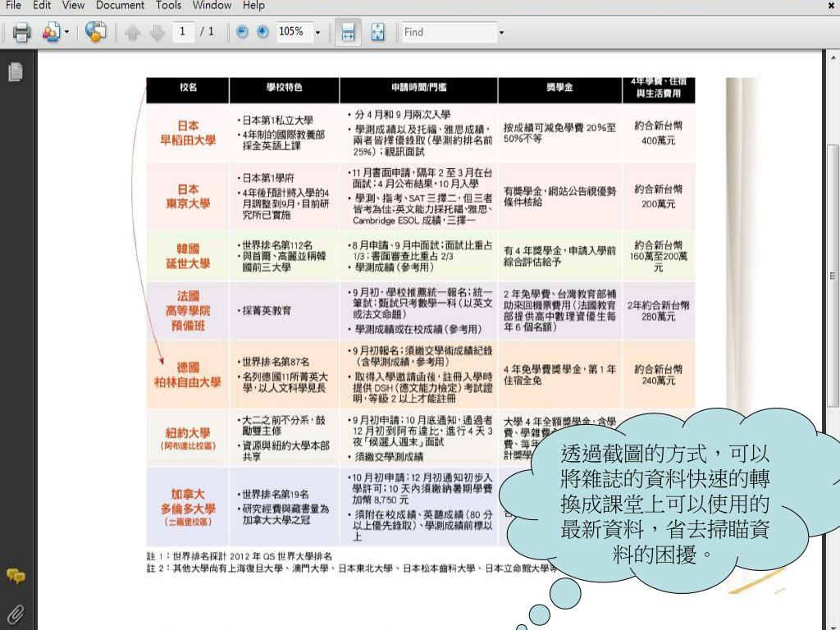Click the page number field
Image resolution: width=840 pixels, height=630 pixels.
tap(183, 32)
